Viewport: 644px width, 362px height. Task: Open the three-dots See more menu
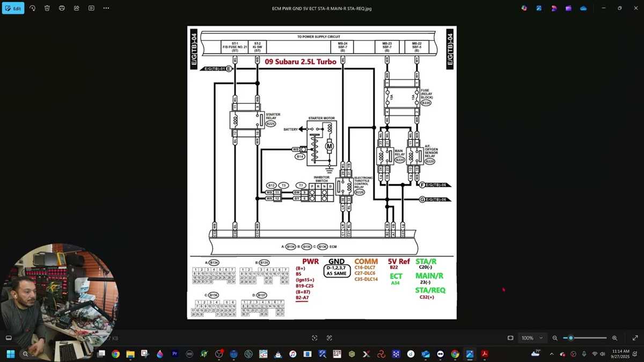click(106, 8)
